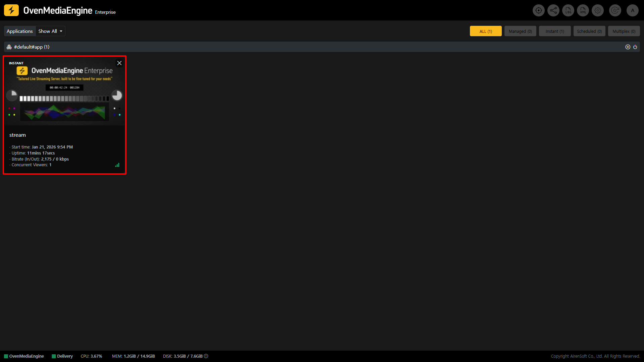Expand the Show All dropdown
The height and width of the screenshot is (362, 644).
pos(50,31)
